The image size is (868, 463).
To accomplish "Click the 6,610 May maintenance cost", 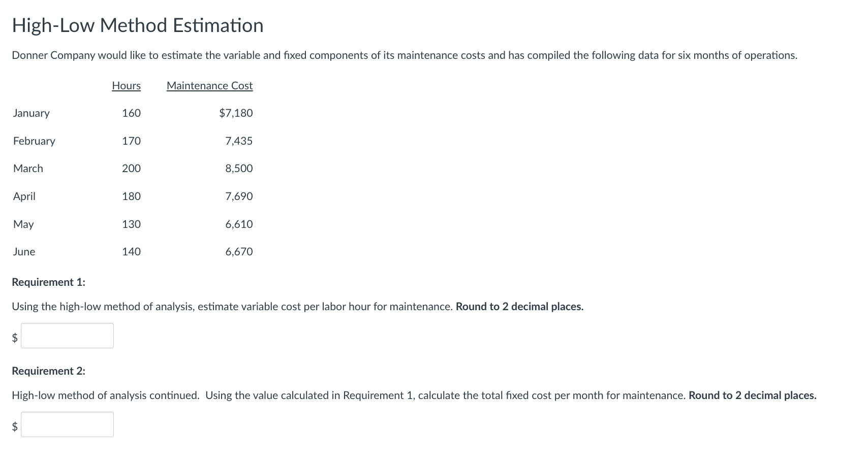I will point(239,224).
